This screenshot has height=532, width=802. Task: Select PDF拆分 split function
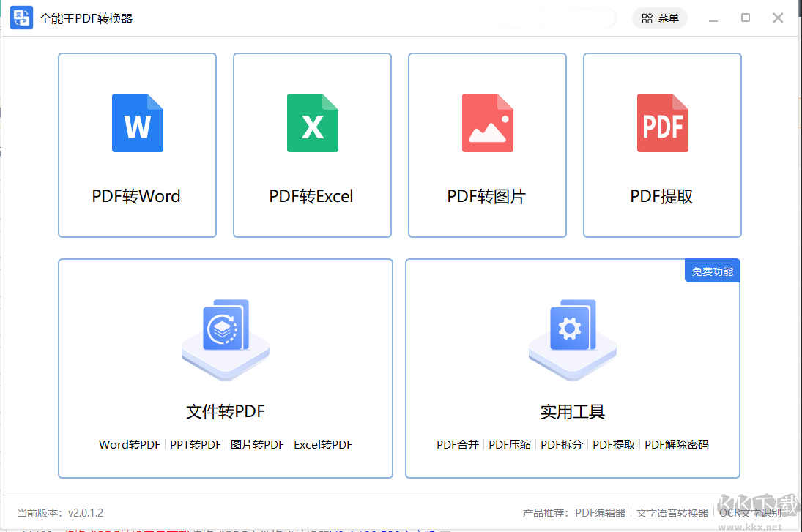click(562, 444)
